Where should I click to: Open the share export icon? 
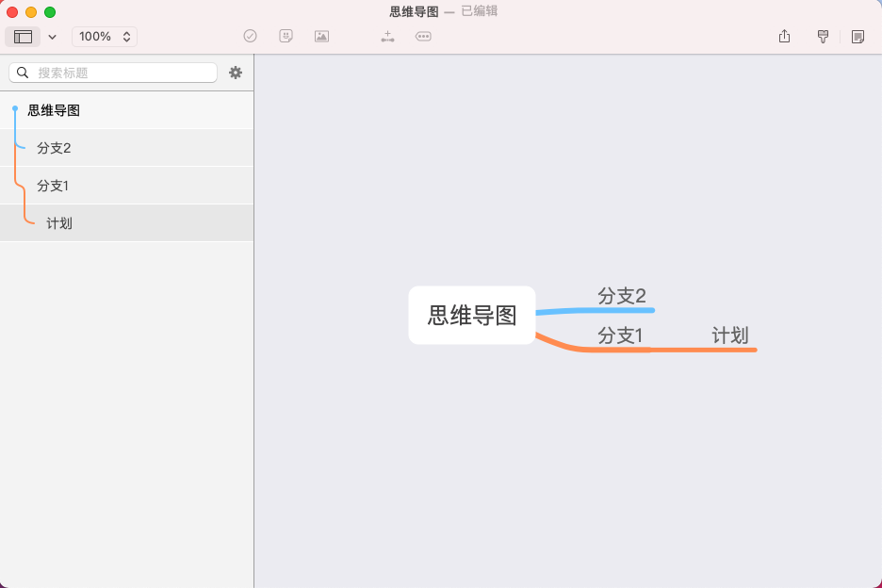pyautogui.click(x=785, y=37)
